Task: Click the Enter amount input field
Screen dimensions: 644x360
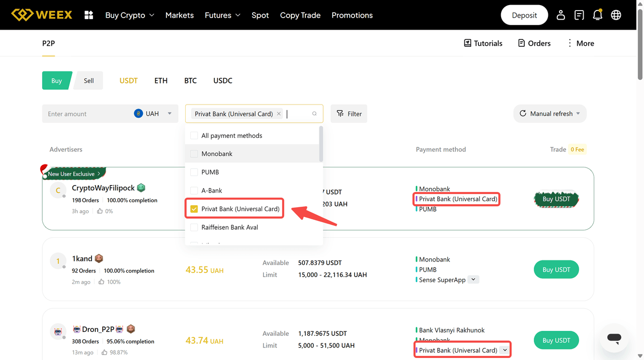Action: [x=86, y=114]
